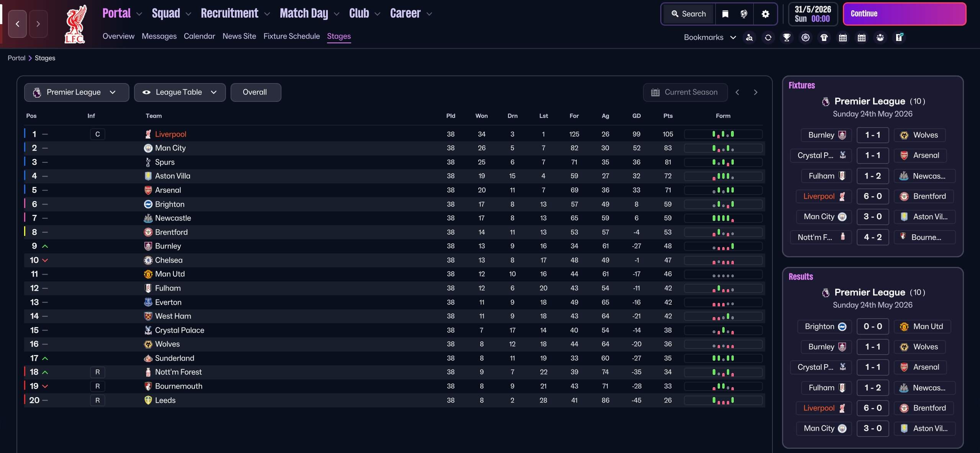Open the player search bookmark icon

point(749,38)
